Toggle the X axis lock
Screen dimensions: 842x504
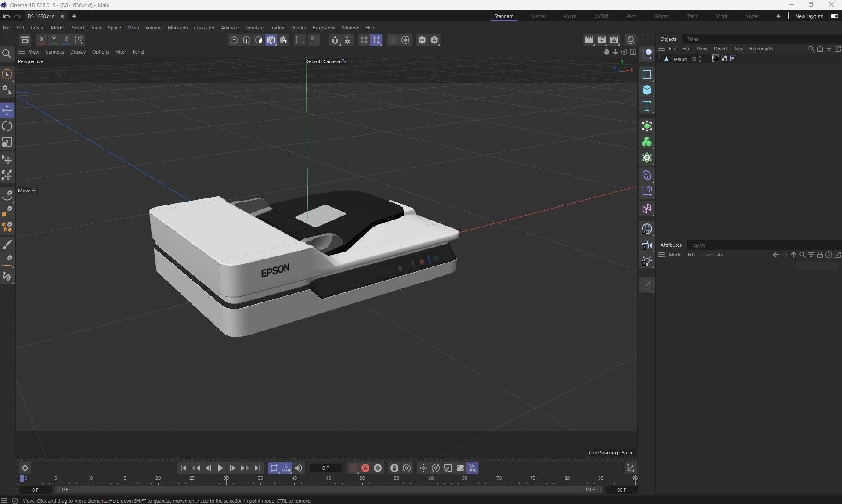point(42,40)
